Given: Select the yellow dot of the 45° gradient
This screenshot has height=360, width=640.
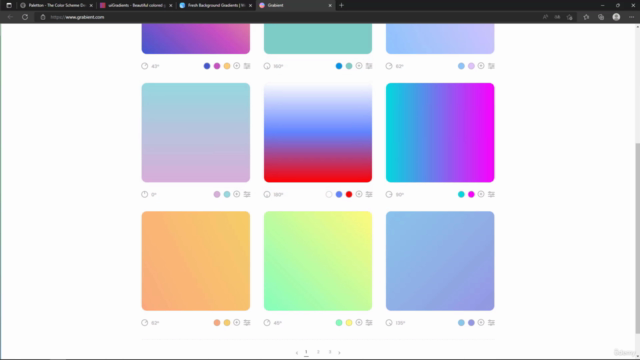Looking at the screenshot, I should click(x=349, y=322).
